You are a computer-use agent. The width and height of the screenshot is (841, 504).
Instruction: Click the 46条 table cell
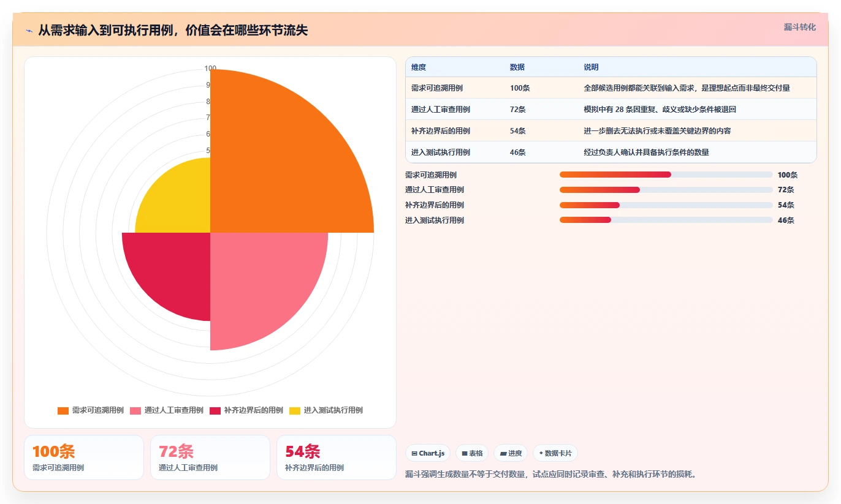pos(518,152)
